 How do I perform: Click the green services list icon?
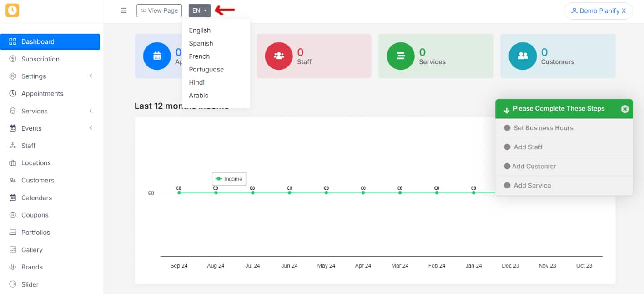point(401,56)
